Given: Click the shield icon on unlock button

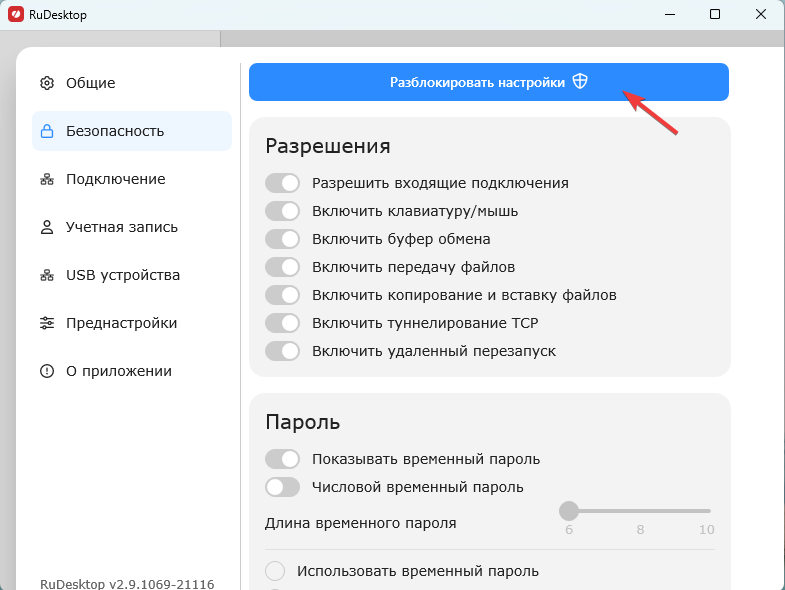Looking at the screenshot, I should [x=580, y=81].
